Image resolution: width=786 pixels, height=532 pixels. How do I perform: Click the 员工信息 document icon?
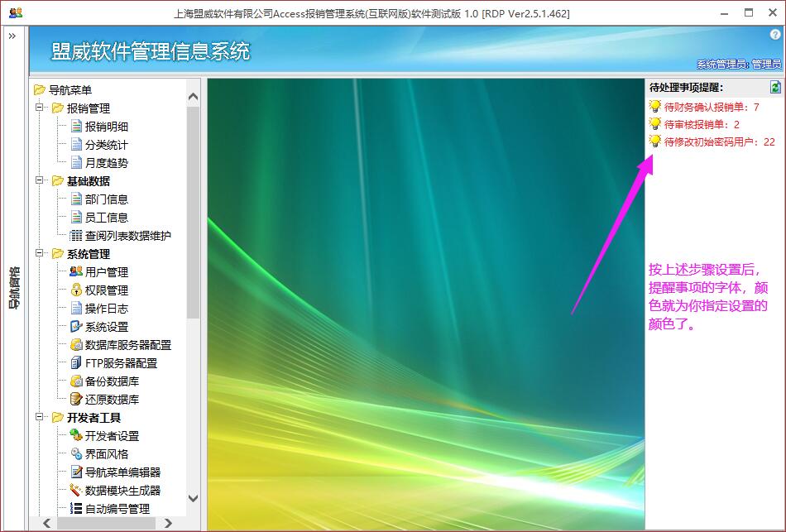[x=76, y=217]
